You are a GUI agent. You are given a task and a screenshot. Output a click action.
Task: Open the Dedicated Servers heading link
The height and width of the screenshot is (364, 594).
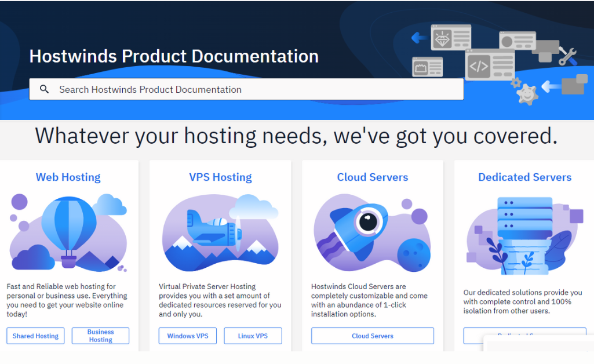click(524, 177)
